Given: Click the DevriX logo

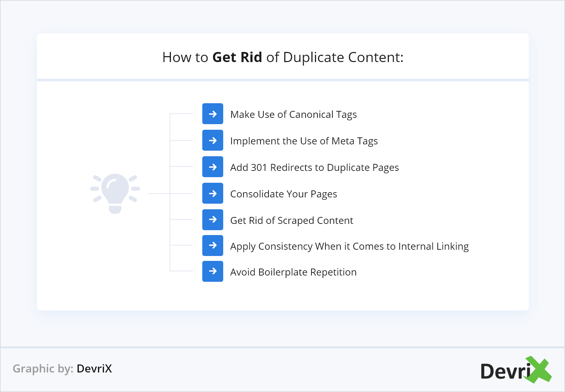Looking at the screenshot, I should [516, 370].
